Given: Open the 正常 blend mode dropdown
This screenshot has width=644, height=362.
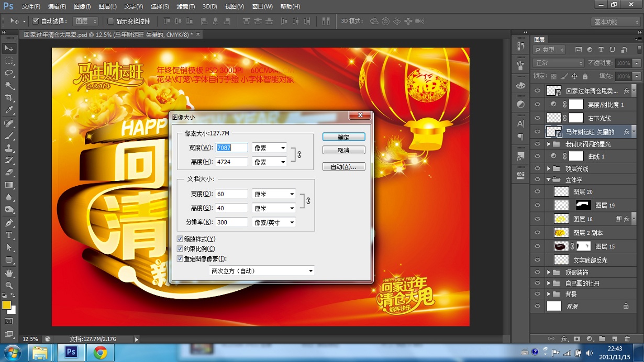Looking at the screenshot, I should [558, 63].
